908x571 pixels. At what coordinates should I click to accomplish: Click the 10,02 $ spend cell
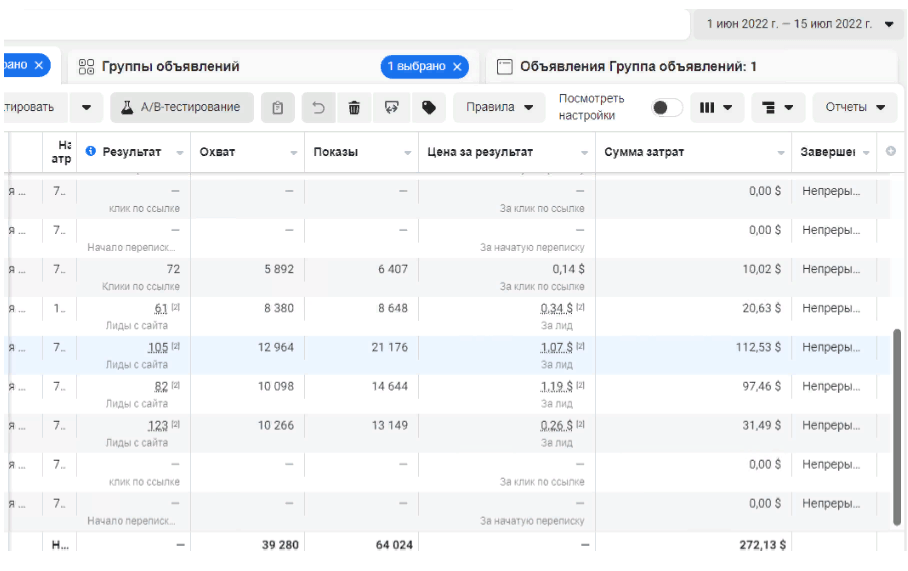(x=761, y=269)
